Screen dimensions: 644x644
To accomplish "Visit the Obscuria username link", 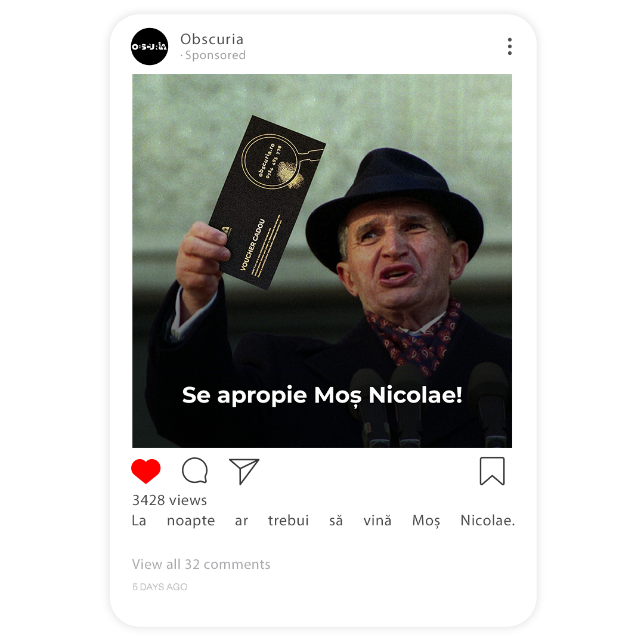I will (x=212, y=39).
